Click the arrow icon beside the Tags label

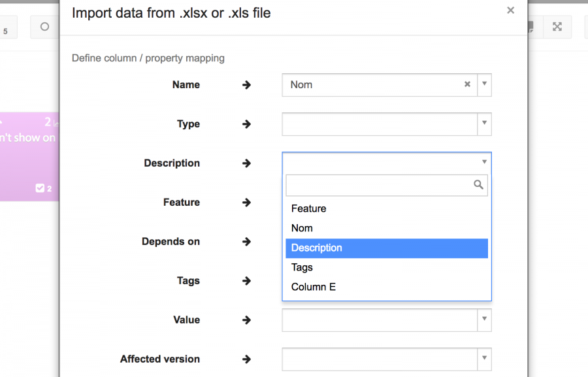[246, 281]
